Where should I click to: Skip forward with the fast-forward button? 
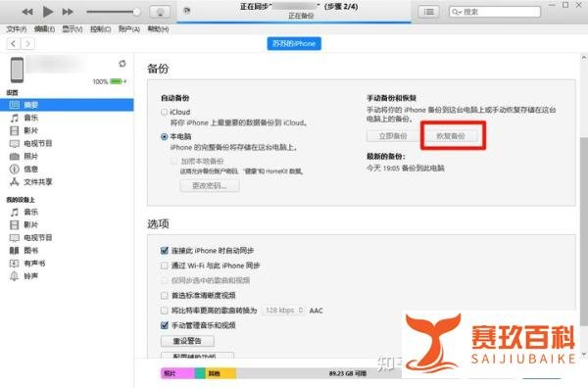(68, 12)
